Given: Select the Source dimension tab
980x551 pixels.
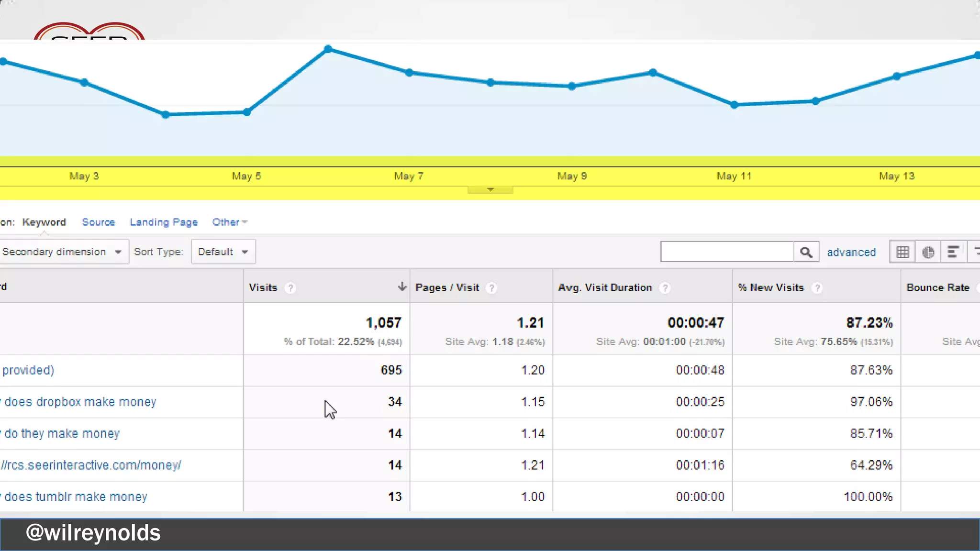Looking at the screenshot, I should [99, 222].
